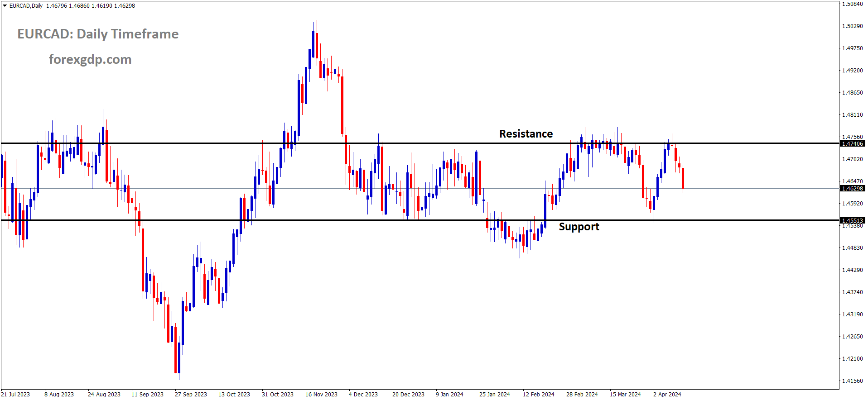The width and height of the screenshot is (868, 400).
Task: Click the OHLC values 1.46796 1.46860 1.46190 1.46298
Action: click(x=91, y=6)
